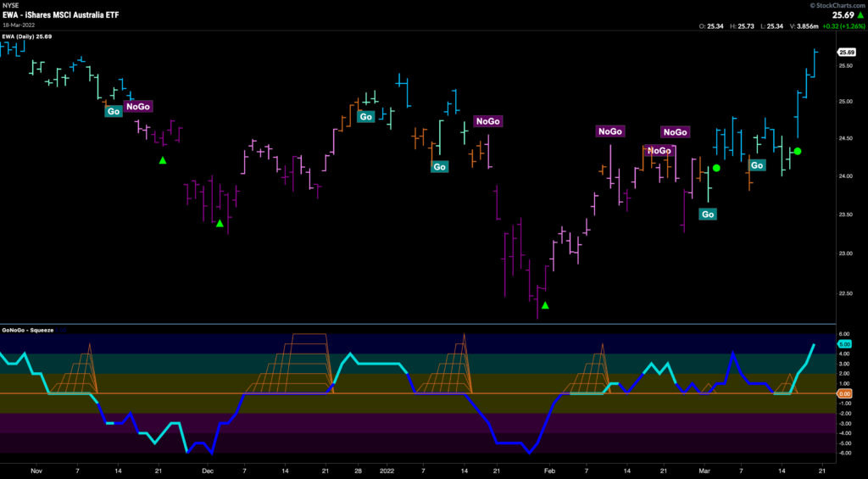Click the green triangle marker below late-November bars

[x=163, y=160]
